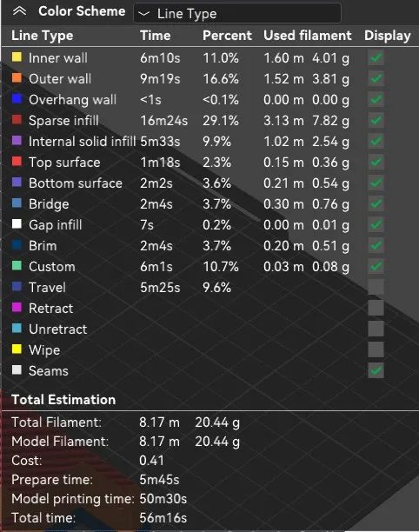Screen dimensions: 419x532
Task: Select the Brim line type label
Action: click(x=43, y=246)
